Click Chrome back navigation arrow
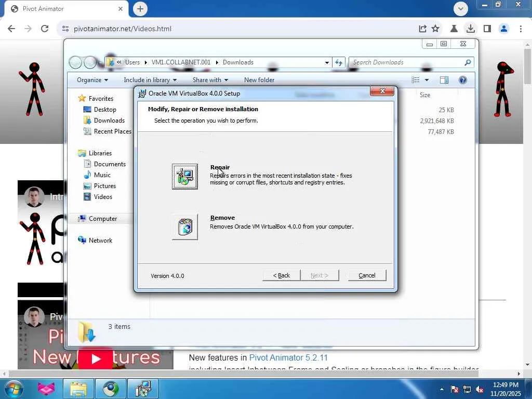 pyautogui.click(x=11, y=29)
